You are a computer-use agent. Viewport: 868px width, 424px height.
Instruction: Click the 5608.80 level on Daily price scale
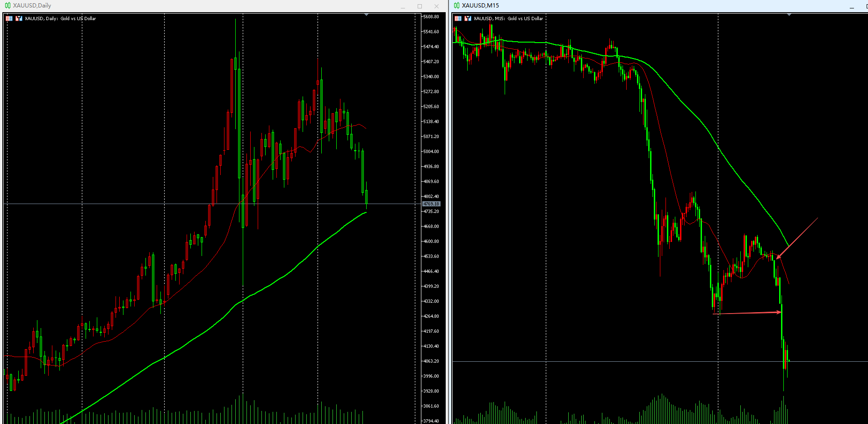point(431,17)
